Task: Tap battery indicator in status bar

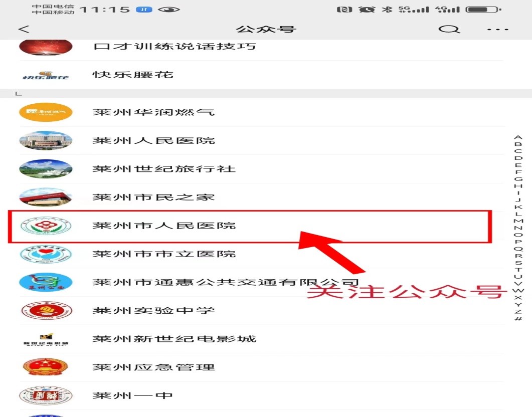Action: click(483, 9)
